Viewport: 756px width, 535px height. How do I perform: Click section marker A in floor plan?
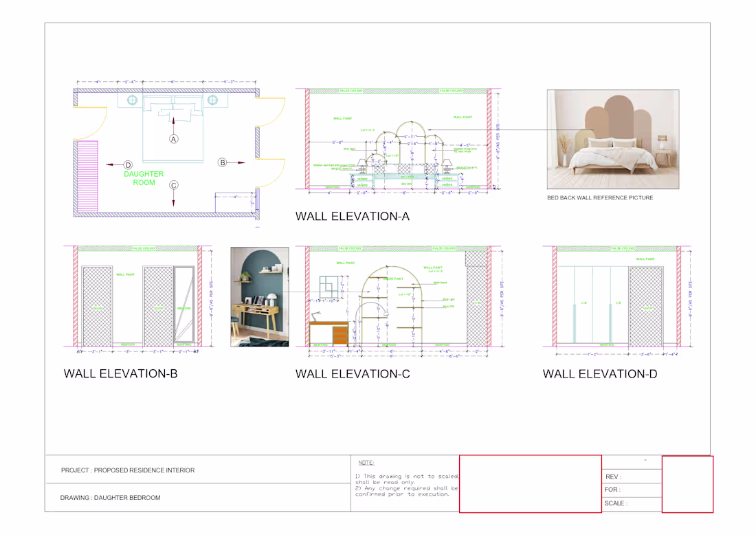click(x=174, y=139)
